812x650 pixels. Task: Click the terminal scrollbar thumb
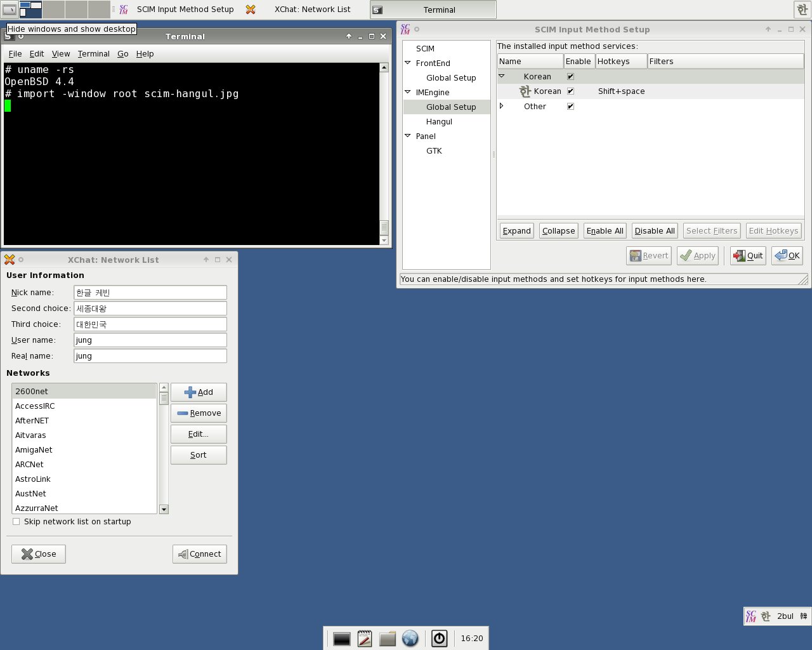point(384,227)
